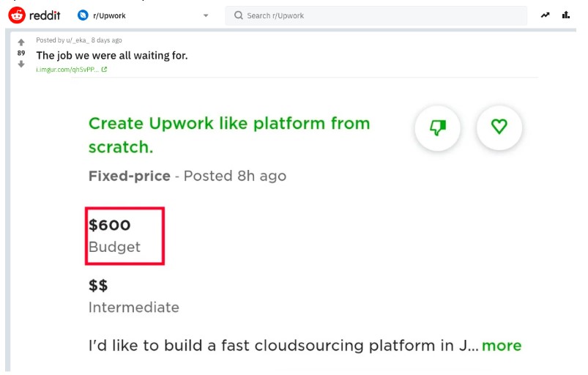Click the 'r/Upwork' community name text

point(109,16)
